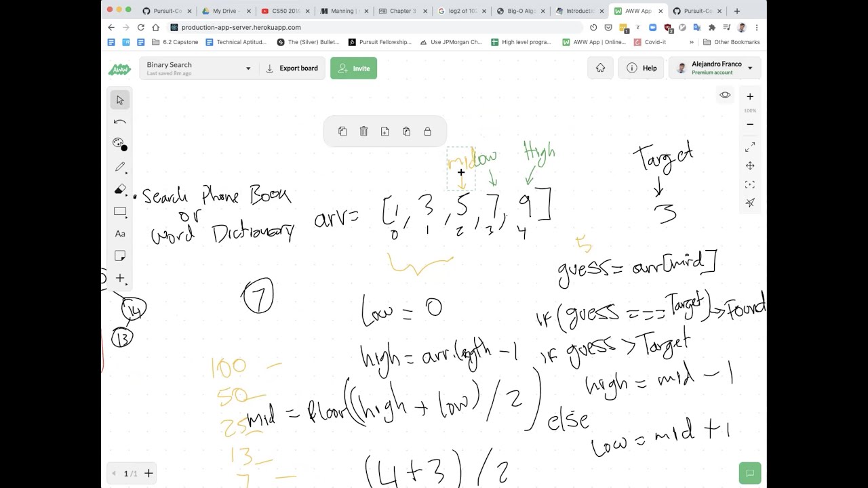Viewport: 868px width, 488px height.
Task: Click Export board button
Action: (x=292, y=68)
